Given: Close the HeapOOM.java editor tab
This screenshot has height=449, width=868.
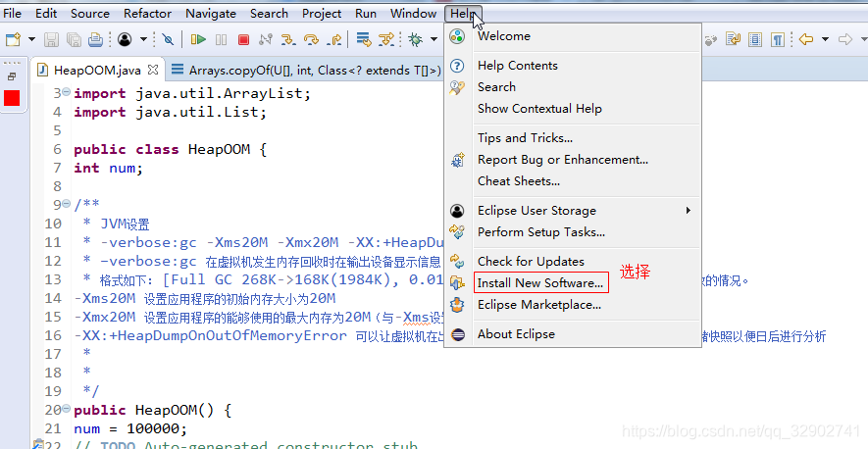Looking at the screenshot, I should 153,70.
